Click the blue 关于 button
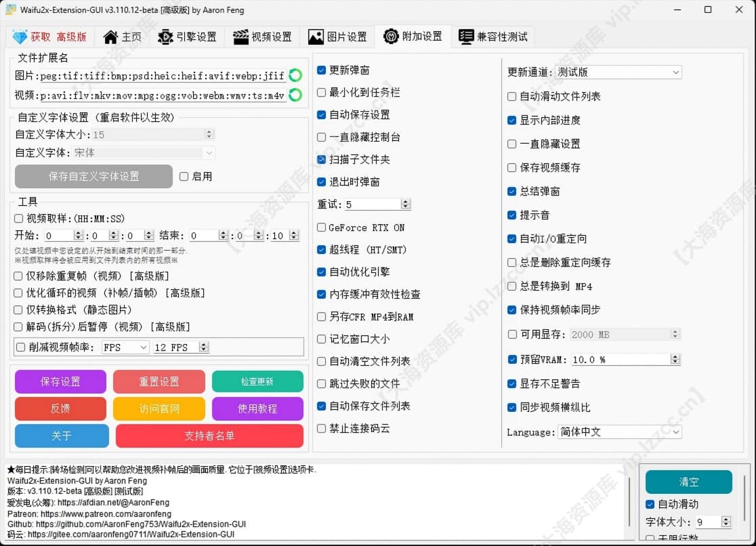 click(62, 436)
